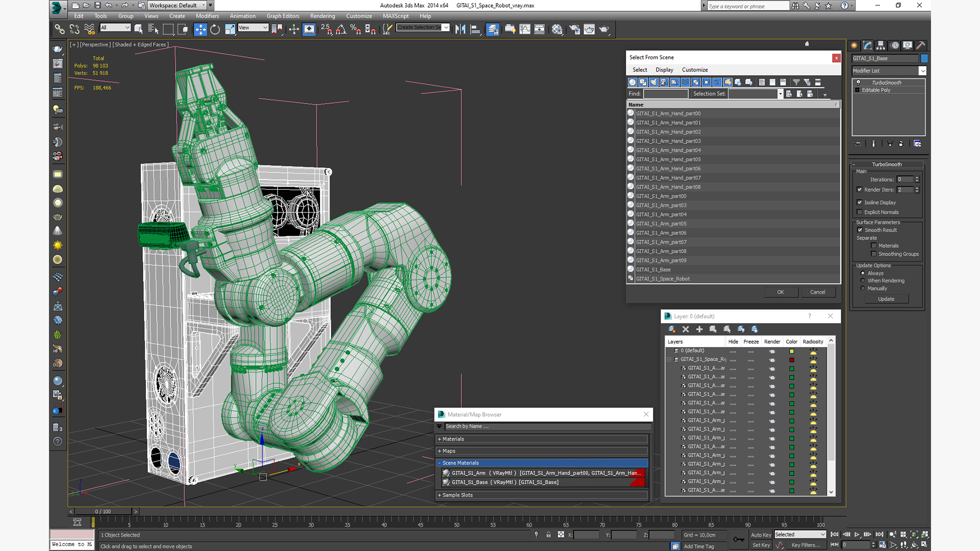Expand the Materials rollout in browser

pos(543,439)
